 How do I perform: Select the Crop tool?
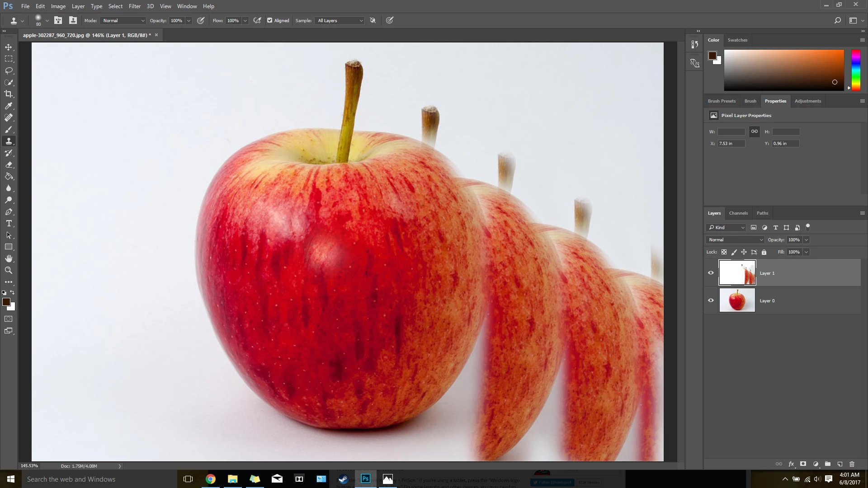(9, 94)
